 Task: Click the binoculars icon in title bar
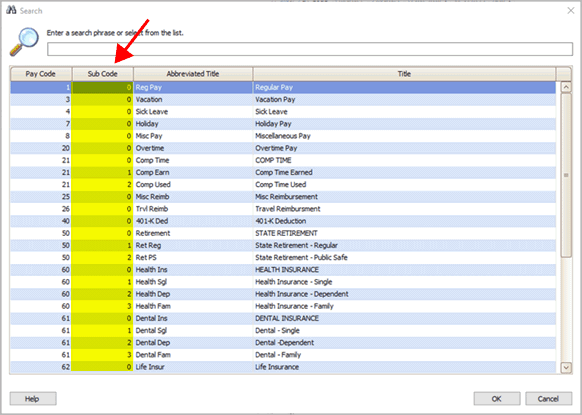[11, 10]
